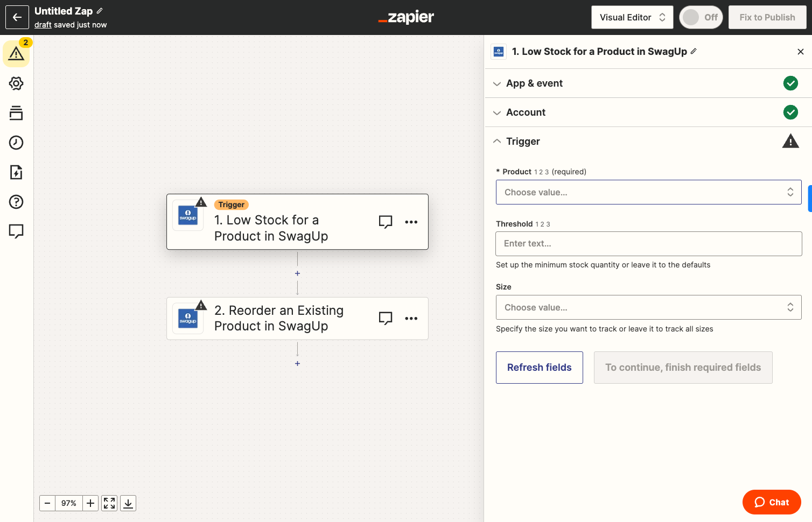Focus the Threshold text input
Image resolution: width=812 pixels, height=522 pixels.
[648, 244]
